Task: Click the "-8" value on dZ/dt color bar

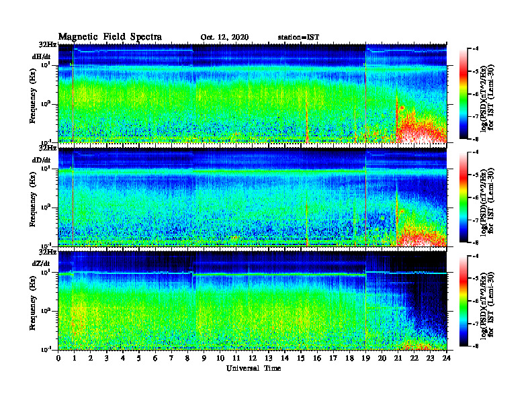Action: pos(476,347)
